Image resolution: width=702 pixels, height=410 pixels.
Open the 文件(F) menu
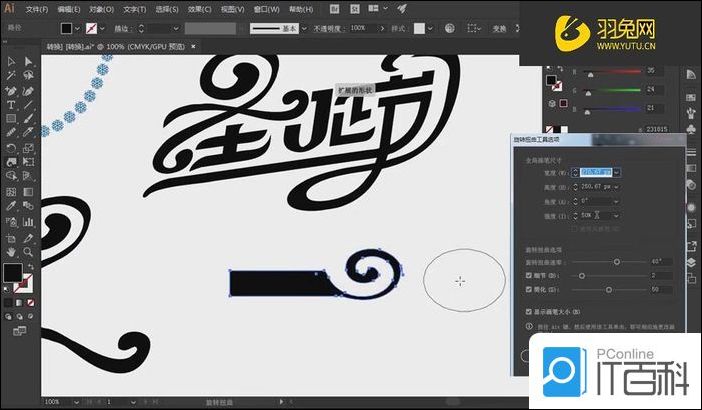coord(37,8)
